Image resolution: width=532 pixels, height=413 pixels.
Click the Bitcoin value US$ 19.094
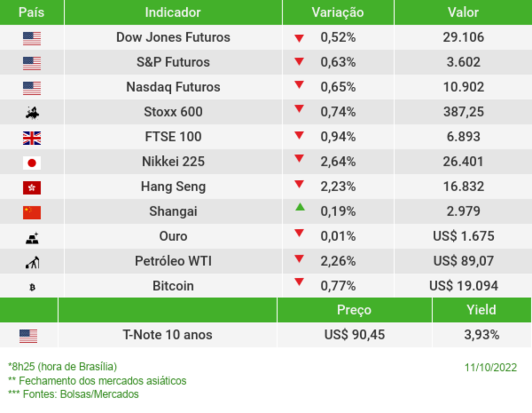pos(463,286)
